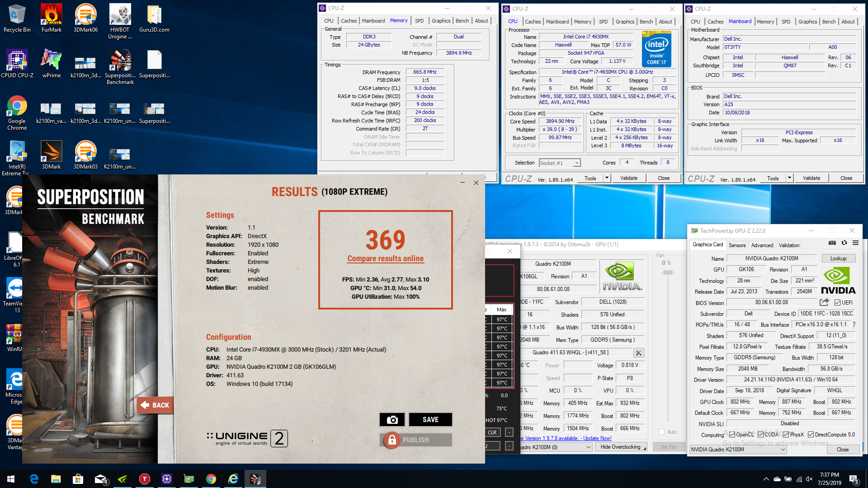868x488 pixels.
Task: Open the Tools dropdown arrow in right CPU-Z window
Action: tap(789, 178)
